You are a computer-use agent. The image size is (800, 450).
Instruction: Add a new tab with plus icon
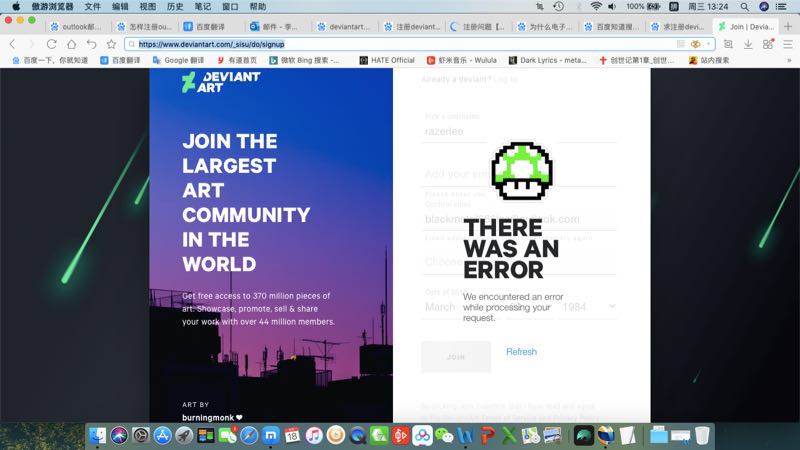tap(788, 26)
